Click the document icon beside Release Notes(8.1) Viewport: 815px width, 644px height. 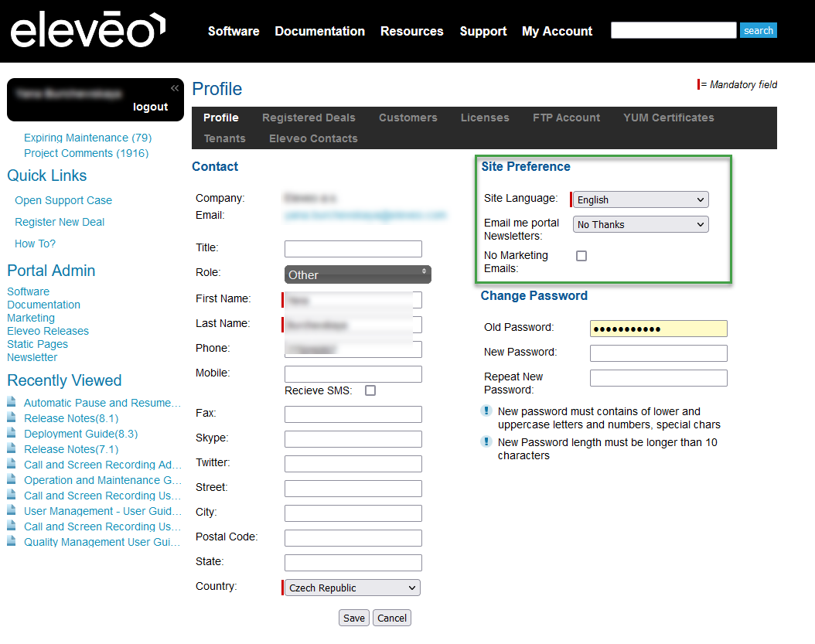[12, 417]
